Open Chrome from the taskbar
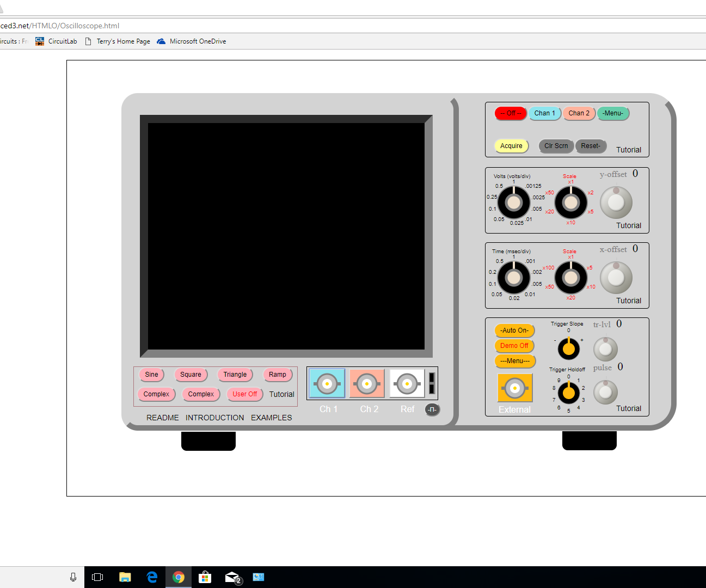This screenshot has height=588, width=706. 179,577
